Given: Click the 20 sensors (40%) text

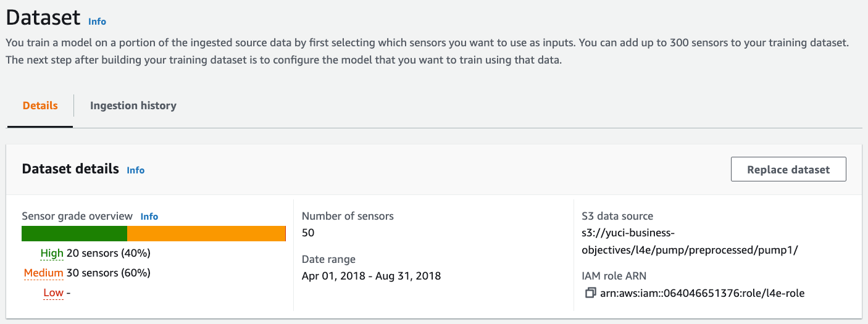Looking at the screenshot, I should 109,253.
